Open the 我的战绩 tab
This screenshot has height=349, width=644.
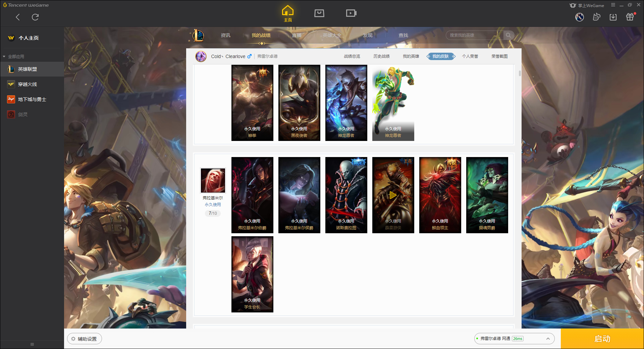(261, 35)
